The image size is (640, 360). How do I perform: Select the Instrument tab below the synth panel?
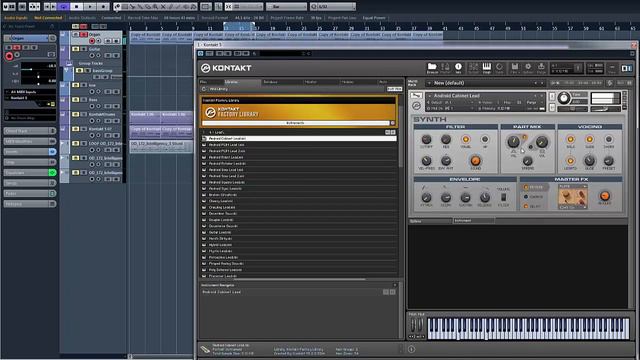point(473,221)
